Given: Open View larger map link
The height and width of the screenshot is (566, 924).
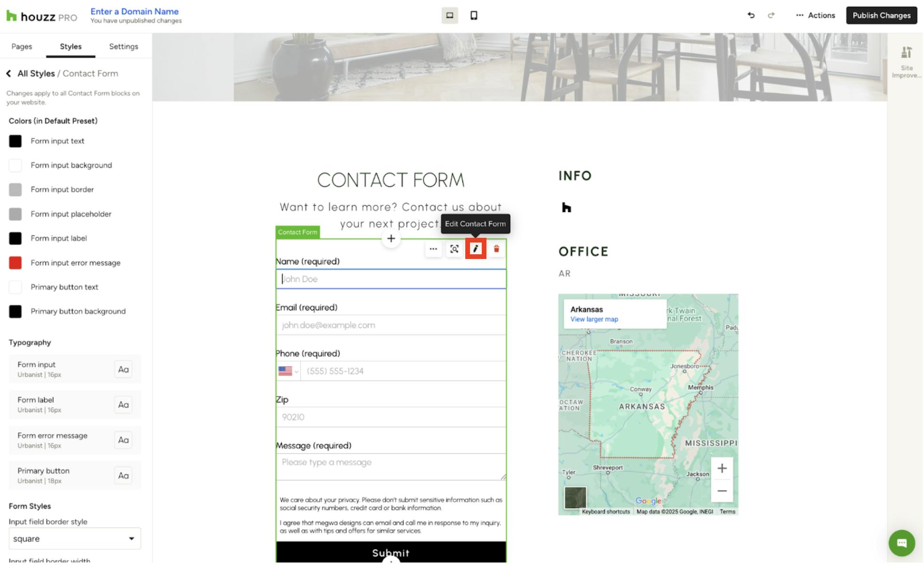Looking at the screenshot, I should pyautogui.click(x=594, y=319).
